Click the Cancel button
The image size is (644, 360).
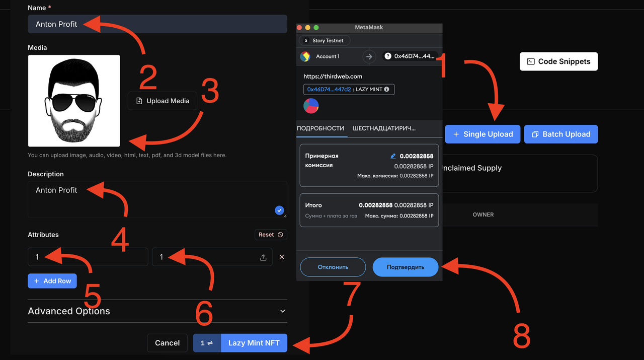point(167,343)
